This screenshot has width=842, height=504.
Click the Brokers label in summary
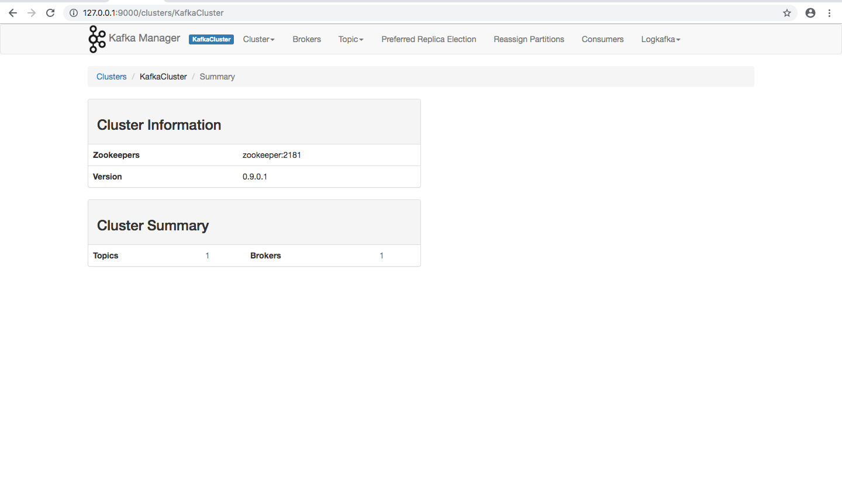coord(265,256)
